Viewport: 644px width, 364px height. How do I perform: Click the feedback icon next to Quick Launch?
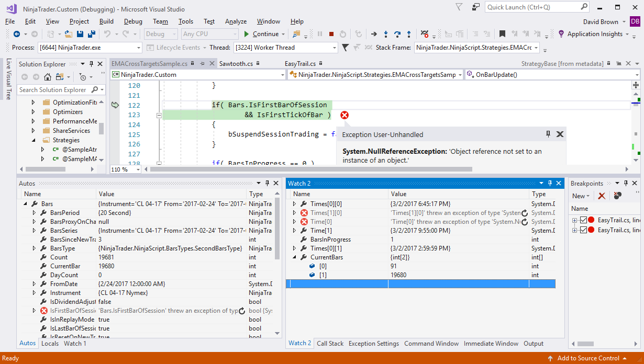476,7
